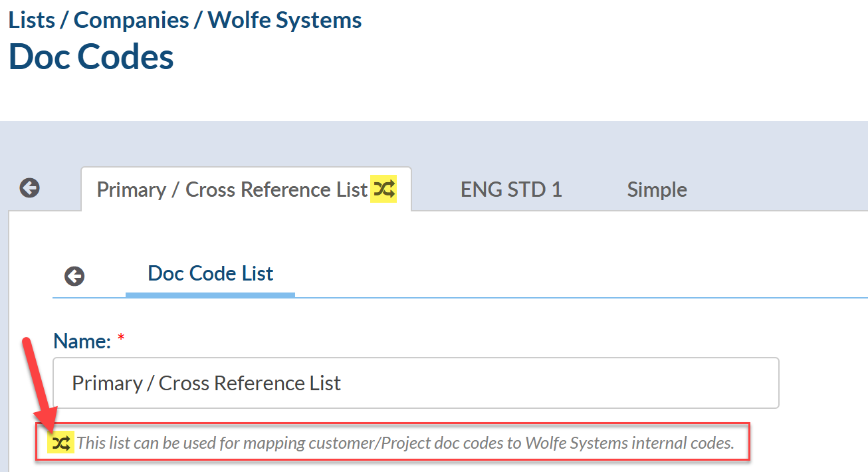Click the back arrow beside Doc Code List
The height and width of the screenshot is (472, 868).
click(x=74, y=276)
